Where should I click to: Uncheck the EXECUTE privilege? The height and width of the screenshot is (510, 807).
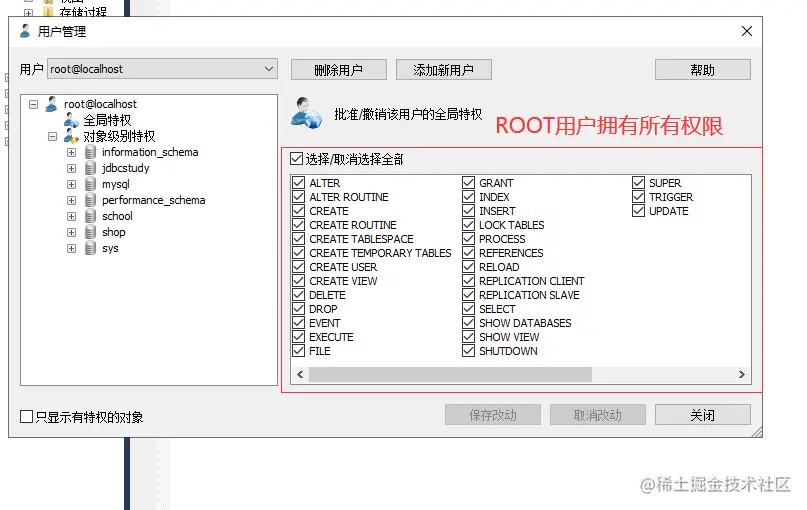(x=299, y=337)
